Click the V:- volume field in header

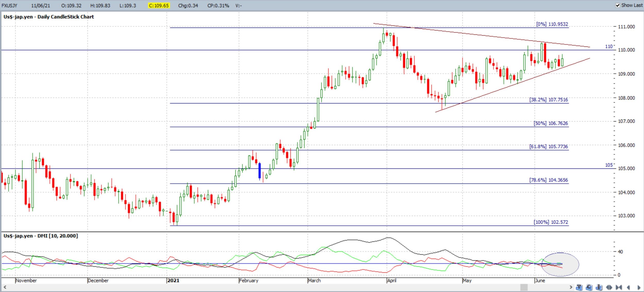point(239,6)
